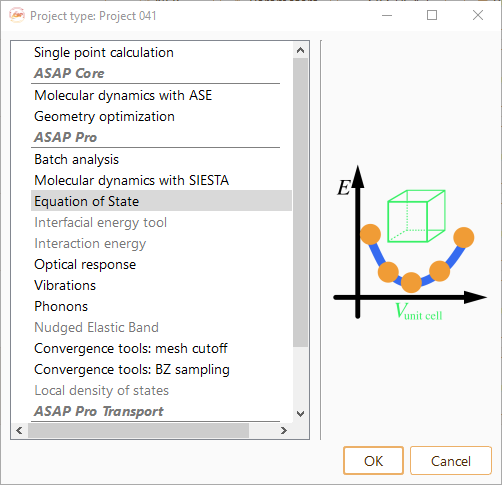502x485 pixels.
Task: Select Single point calculation project type
Action: click(x=161, y=52)
